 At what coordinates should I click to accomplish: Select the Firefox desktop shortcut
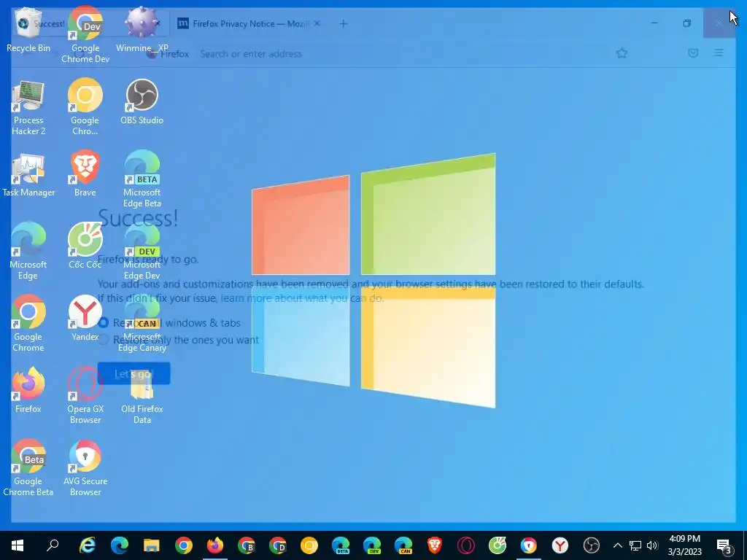[28, 391]
